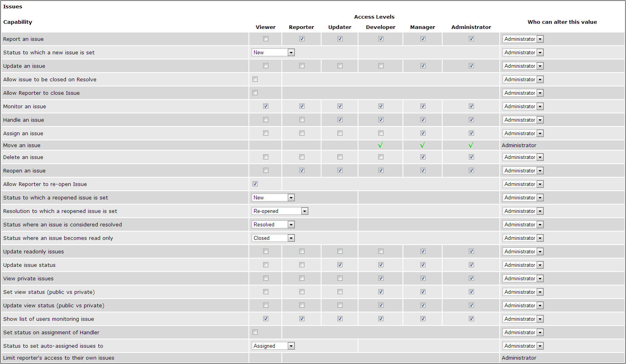Toggle Set status on assignment of Handler

(255, 332)
